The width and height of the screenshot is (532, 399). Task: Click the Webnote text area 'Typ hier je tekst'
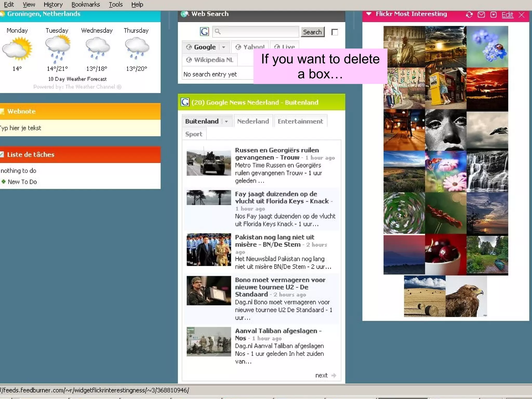(80, 128)
